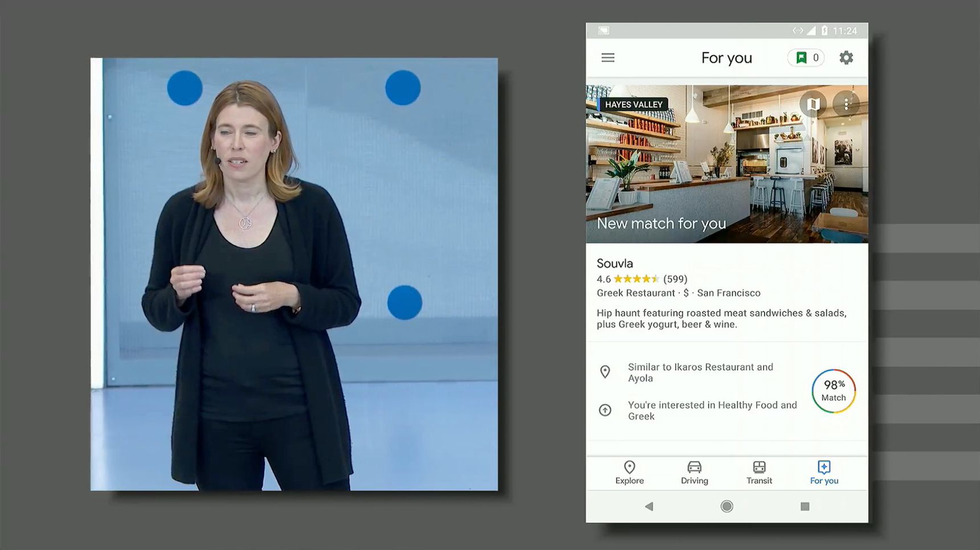Switch to the Driving tab
This screenshot has width=980, height=550.
695,473
